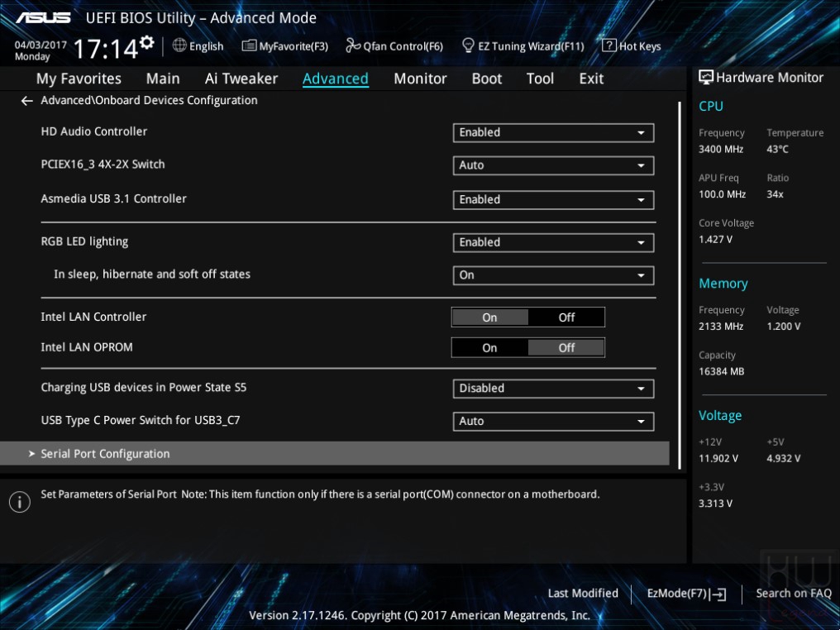Screen dimensions: 840x630
Task: Open Qfan Control(F6)
Action: (394, 46)
